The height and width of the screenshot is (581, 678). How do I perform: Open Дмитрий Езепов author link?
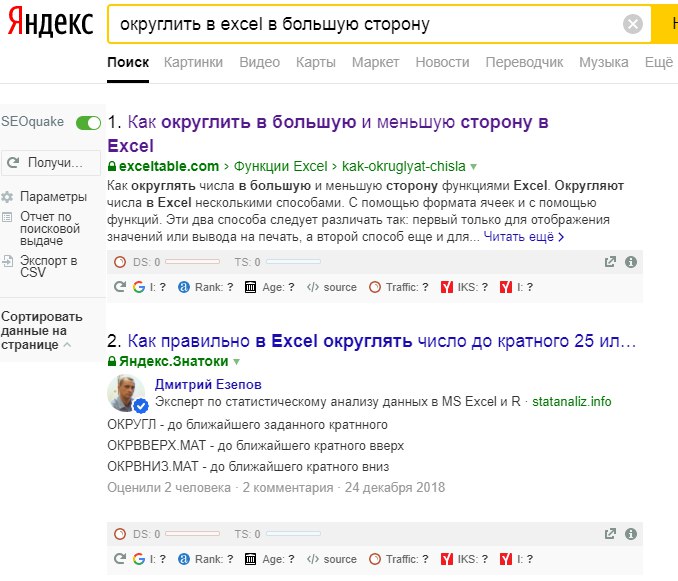208,385
